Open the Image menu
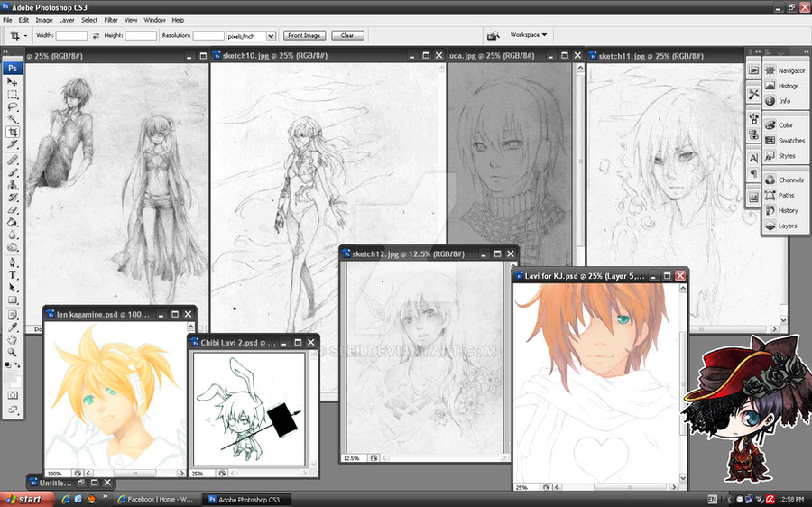This screenshot has width=812, height=507. [x=44, y=20]
